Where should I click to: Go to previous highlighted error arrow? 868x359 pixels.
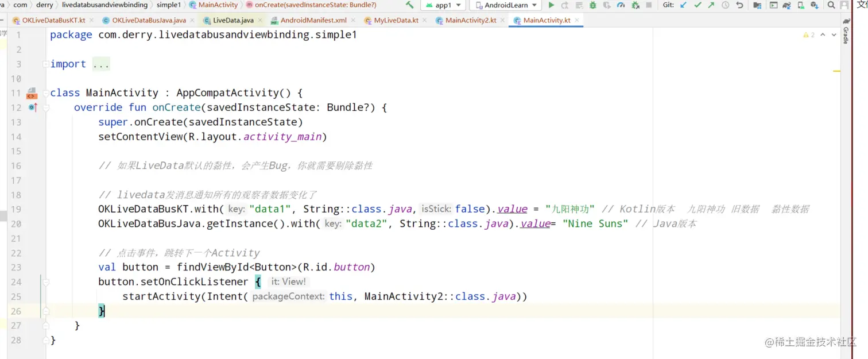pyautogui.click(x=823, y=35)
